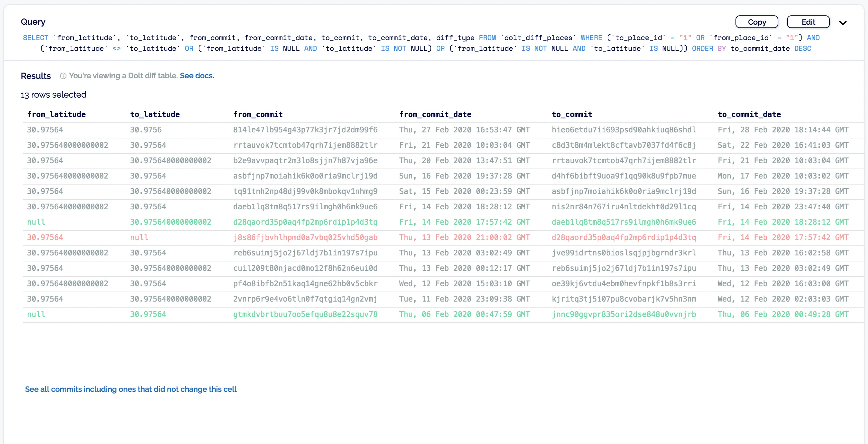
Task: Select commit hash hieo6etdu7ii693psd90ahkiuq86shdl
Action: point(624,130)
